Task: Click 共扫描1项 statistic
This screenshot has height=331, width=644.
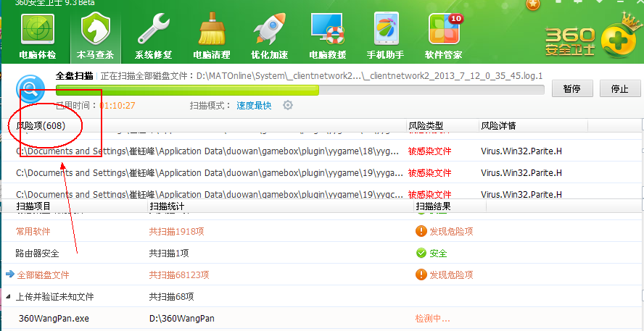Action: 169,253
